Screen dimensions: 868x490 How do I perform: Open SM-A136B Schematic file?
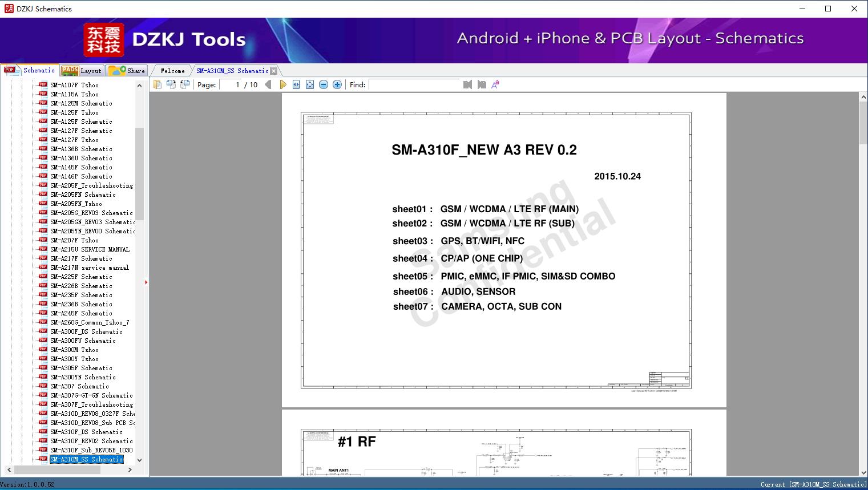(81, 149)
